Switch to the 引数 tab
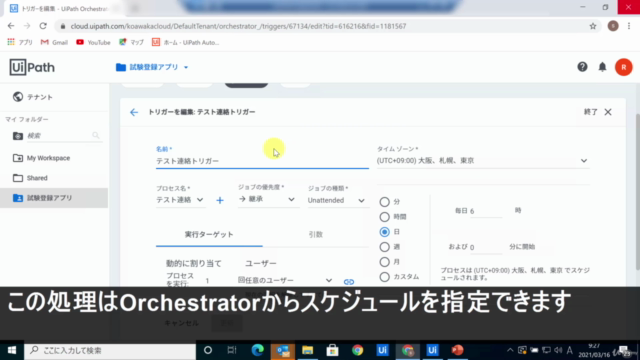 (x=316, y=235)
